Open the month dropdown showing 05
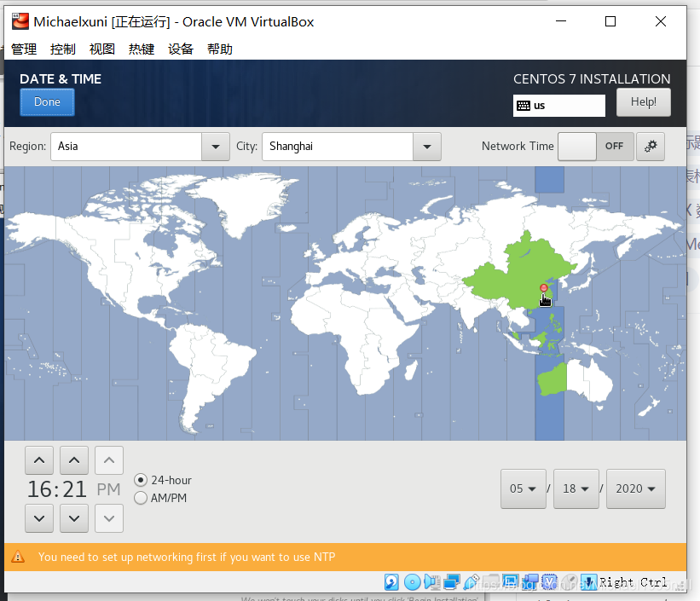The width and height of the screenshot is (700, 601). tap(524, 488)
